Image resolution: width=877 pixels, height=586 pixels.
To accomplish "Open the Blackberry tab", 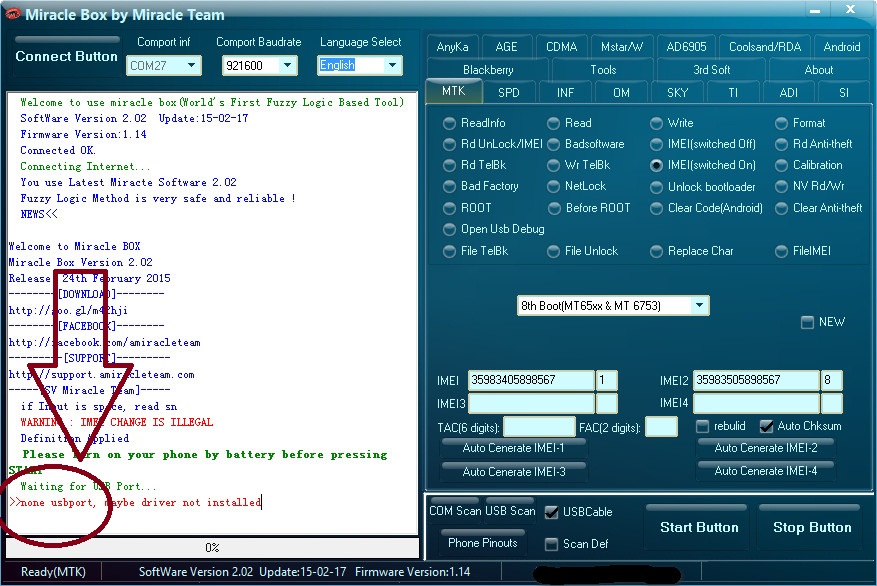I will tap(488, 69).
